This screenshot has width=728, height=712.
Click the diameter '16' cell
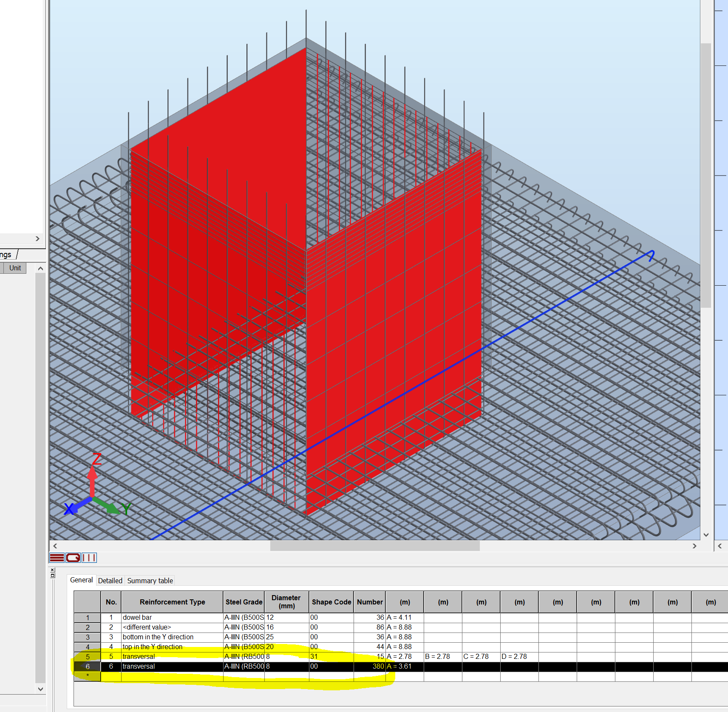click(x=287, y=627)
